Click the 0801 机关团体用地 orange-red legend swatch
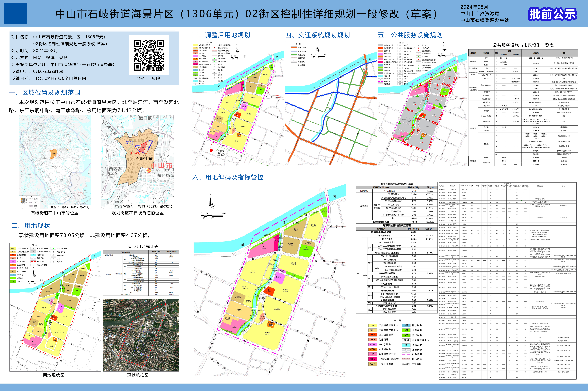 click(x=372, y=335)
